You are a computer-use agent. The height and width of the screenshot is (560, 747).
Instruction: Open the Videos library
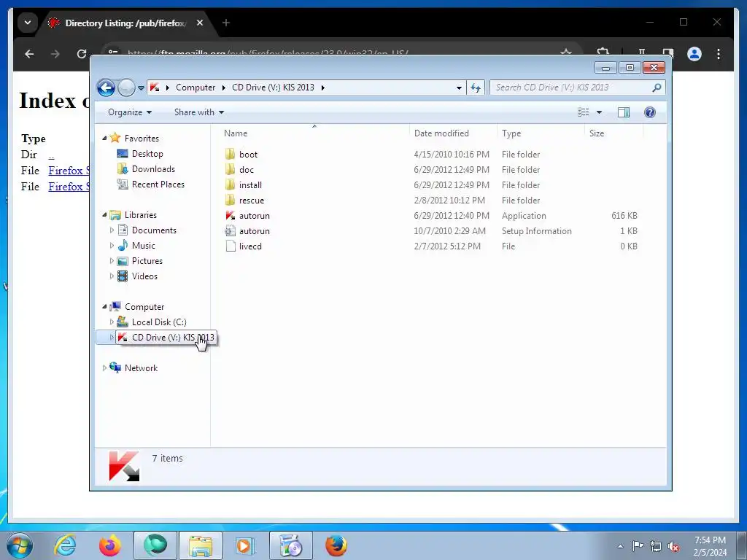tap(144, 276)
